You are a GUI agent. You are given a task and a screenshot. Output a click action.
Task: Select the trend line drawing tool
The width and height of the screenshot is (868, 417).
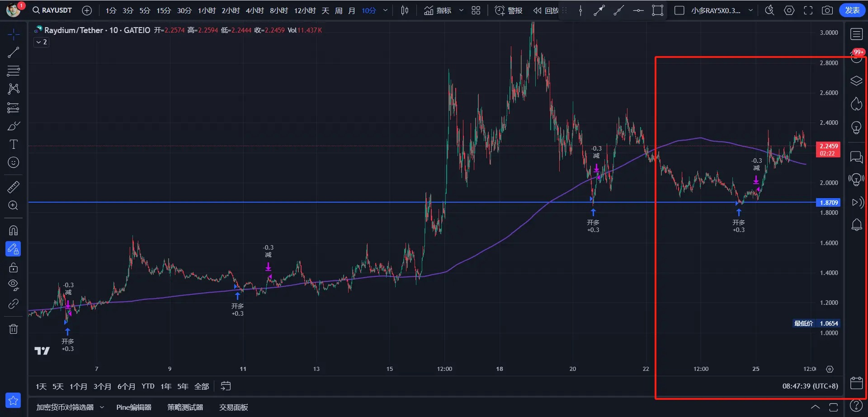(x=14, y=52)
